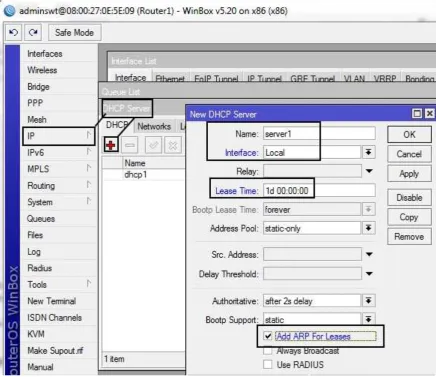Enable the Always Broadcast checkbox

click(x=268, y=351)
